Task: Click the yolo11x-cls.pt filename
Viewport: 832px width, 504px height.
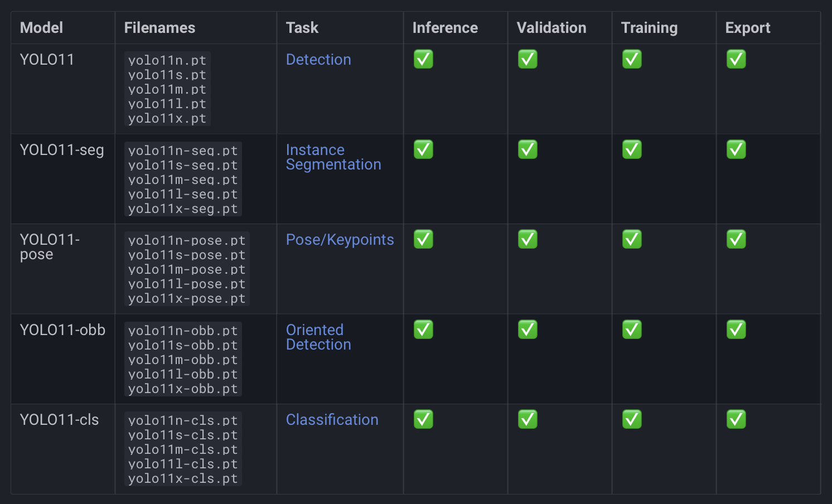Action: click(183, 478)
